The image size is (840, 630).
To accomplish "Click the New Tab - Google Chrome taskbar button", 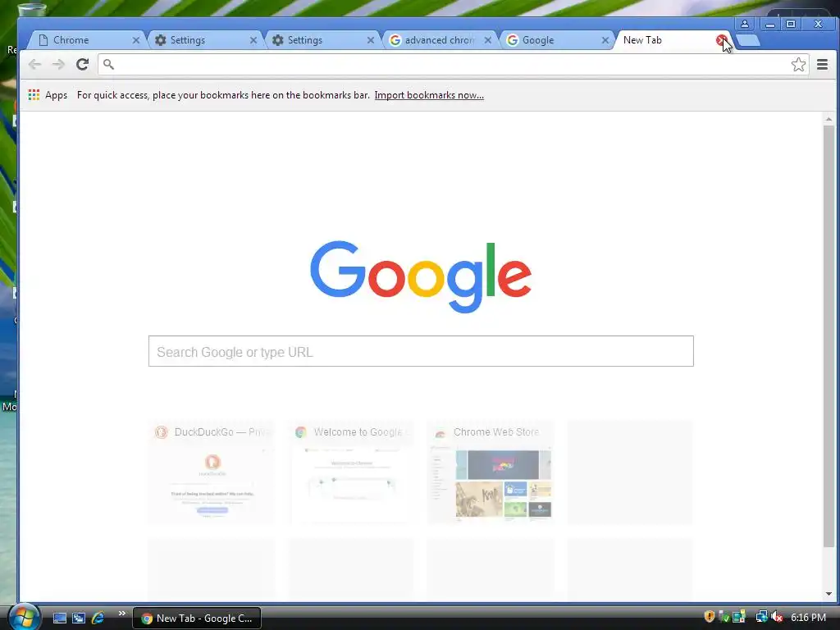I will point(197,619).
